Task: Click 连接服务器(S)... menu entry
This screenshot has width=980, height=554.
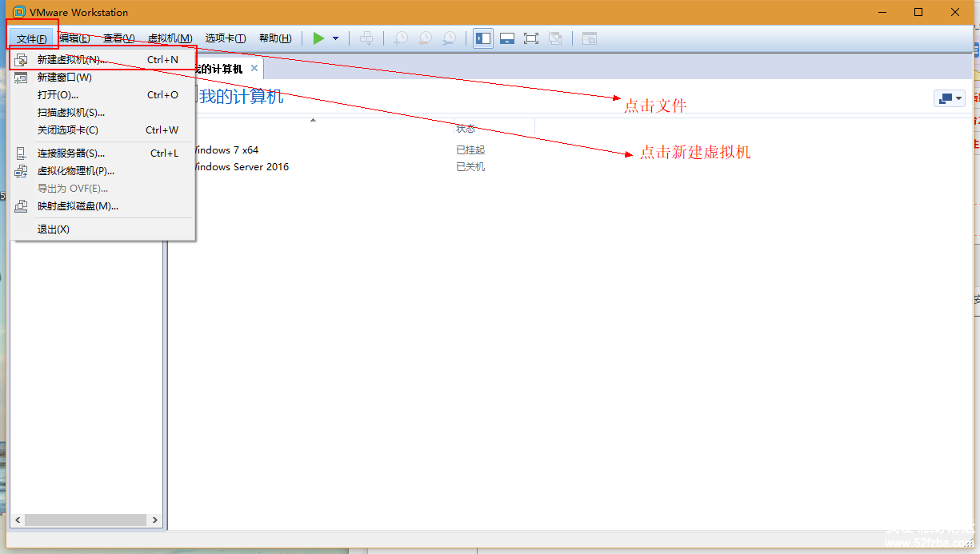Action: click(102, 153)
